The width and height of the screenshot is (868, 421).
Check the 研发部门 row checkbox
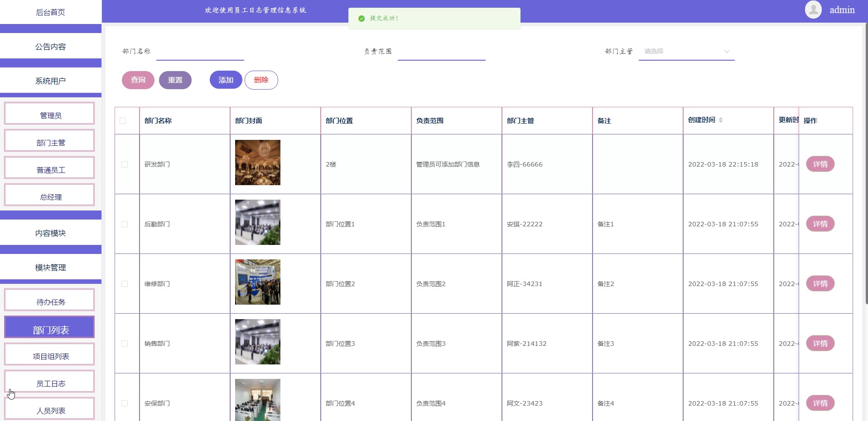click(x=125, y=164)
